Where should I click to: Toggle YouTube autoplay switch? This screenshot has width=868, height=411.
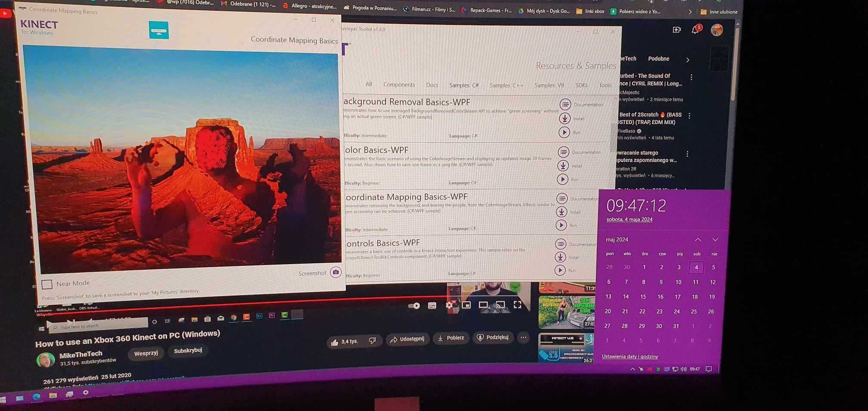(414, 306)
